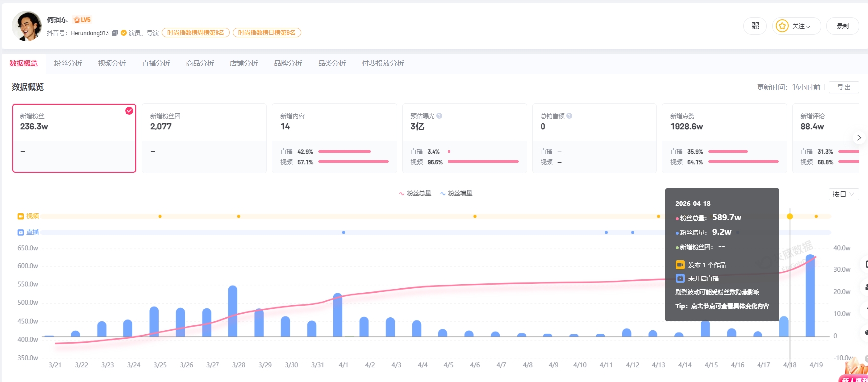The height and width of the screenshot is (382, 868).
Task: Toggle the 粉丝总量 legend series
Action: (x=415, y=193)
